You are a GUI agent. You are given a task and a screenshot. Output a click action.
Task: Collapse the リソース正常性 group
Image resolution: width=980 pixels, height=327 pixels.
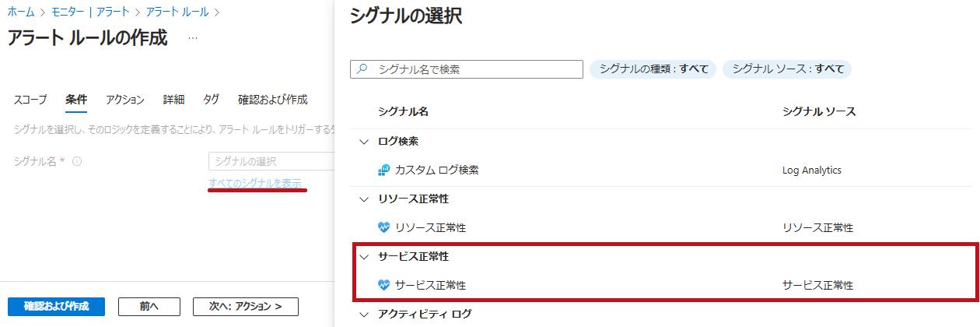coord(363,199)
